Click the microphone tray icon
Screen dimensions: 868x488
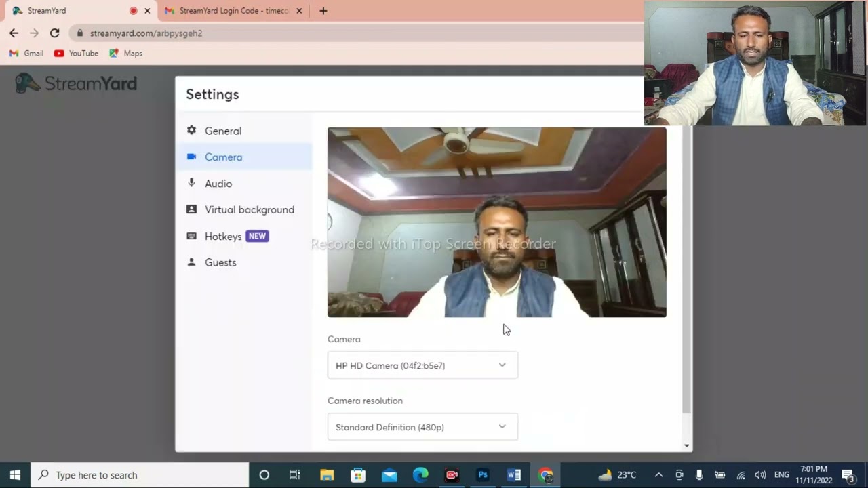coord(699,475)
